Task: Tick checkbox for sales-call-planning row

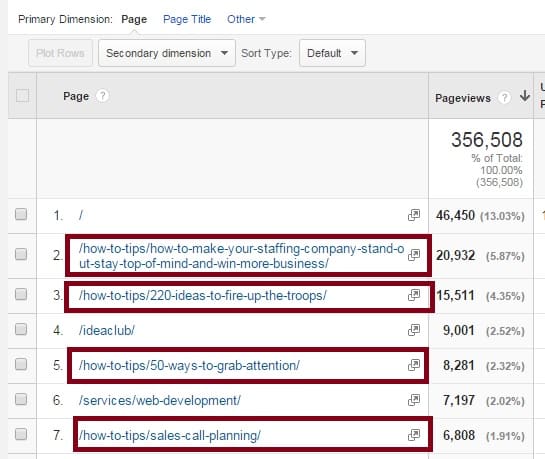Action: (x=21, y=434)
